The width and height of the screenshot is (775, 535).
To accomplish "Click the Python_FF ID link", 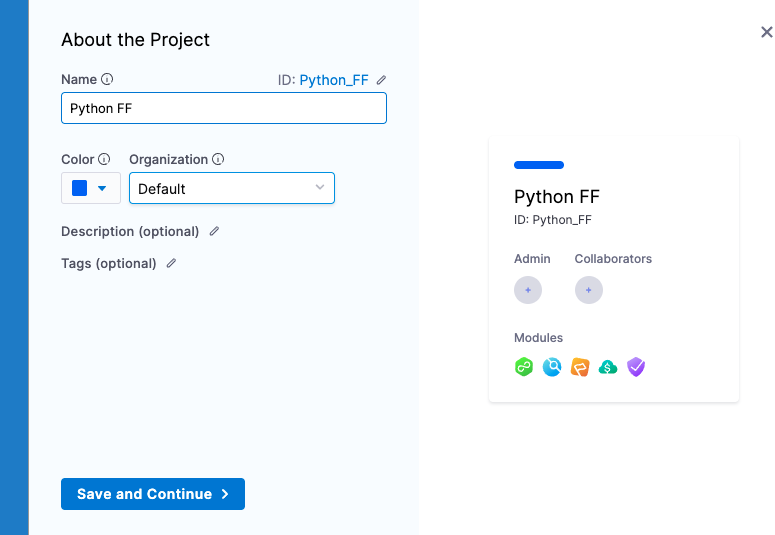I will 334,80.
